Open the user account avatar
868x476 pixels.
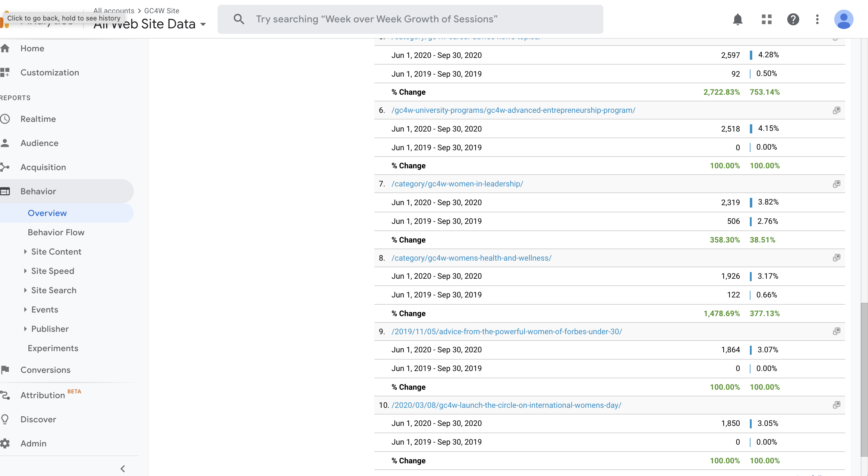844,19
